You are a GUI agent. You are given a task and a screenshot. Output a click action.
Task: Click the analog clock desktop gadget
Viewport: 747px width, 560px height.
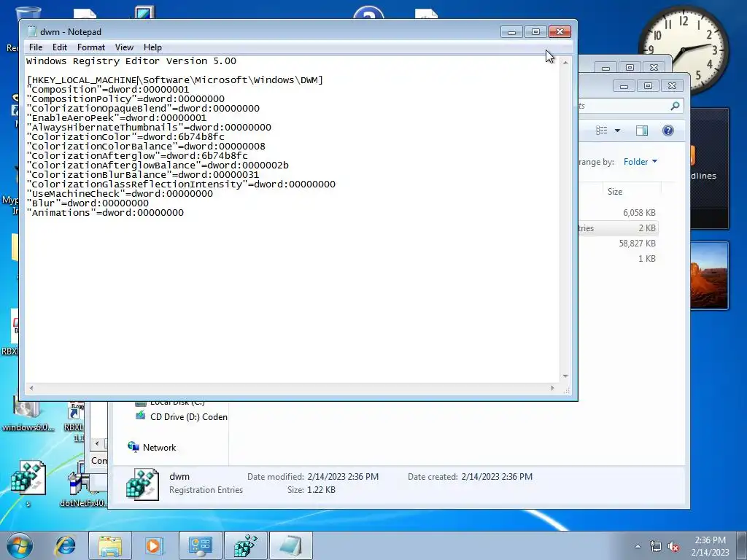(683, 50)
